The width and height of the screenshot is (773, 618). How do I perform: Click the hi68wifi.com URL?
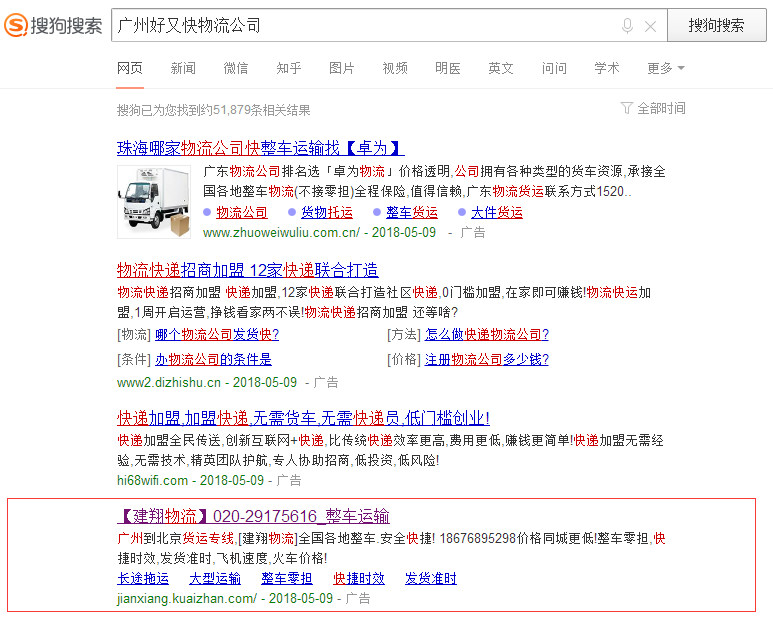[x=152, y=481]
